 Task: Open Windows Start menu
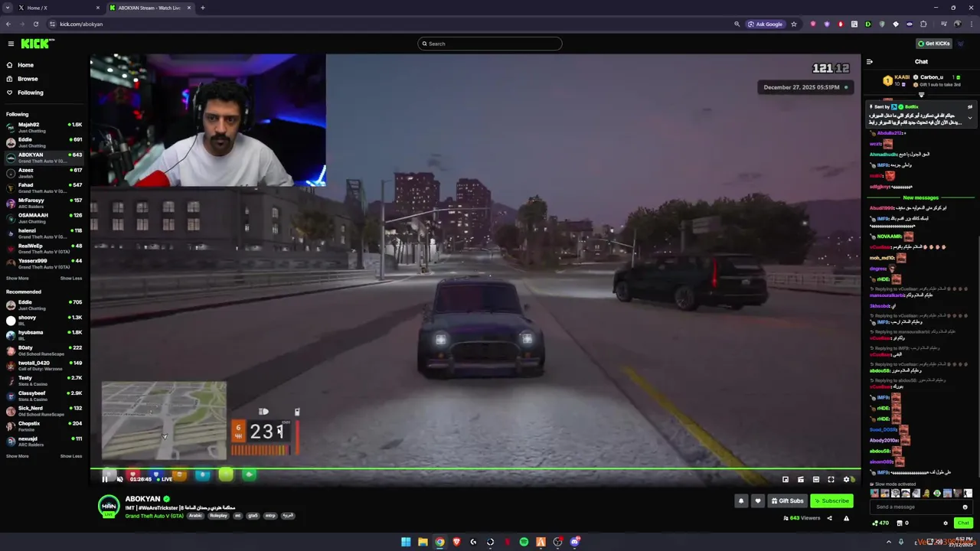[406, 542]
